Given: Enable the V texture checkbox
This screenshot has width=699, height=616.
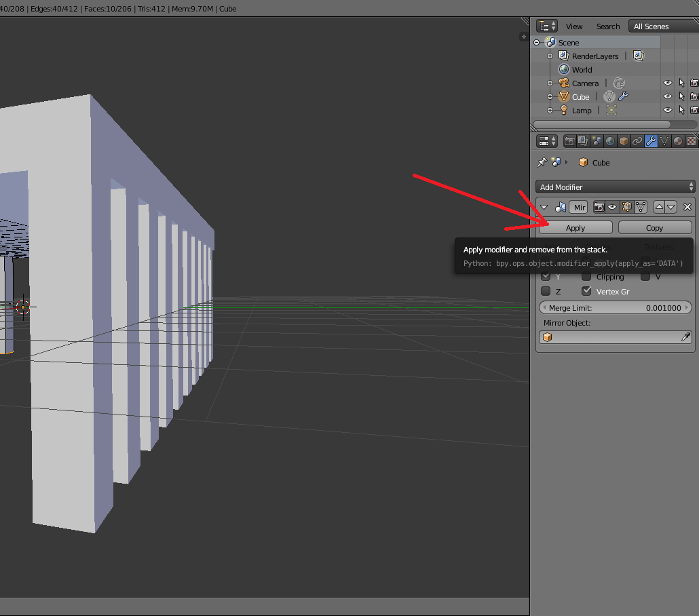Looking at the screenshot, I should coord(645,276).
